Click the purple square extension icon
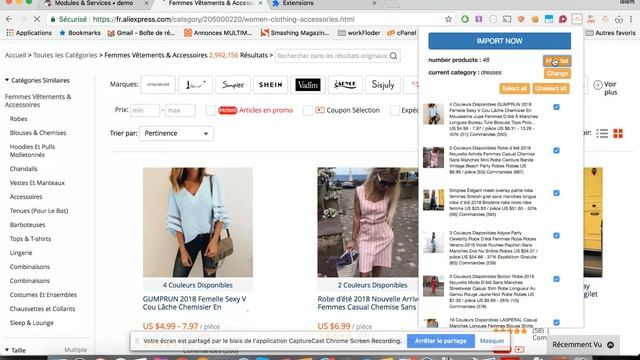The height and width of the screenshot is (360, 640). [x=479, y=19]
